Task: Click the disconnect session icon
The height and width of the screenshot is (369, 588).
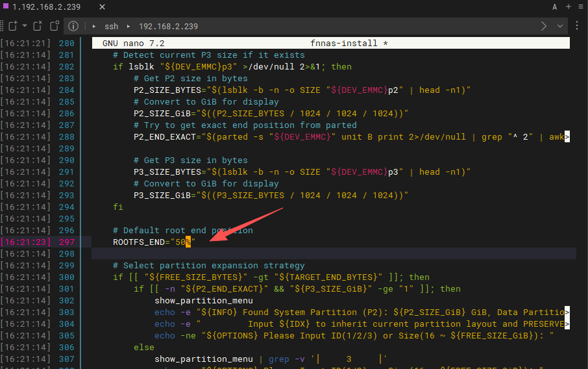Action: click(38, 26)
